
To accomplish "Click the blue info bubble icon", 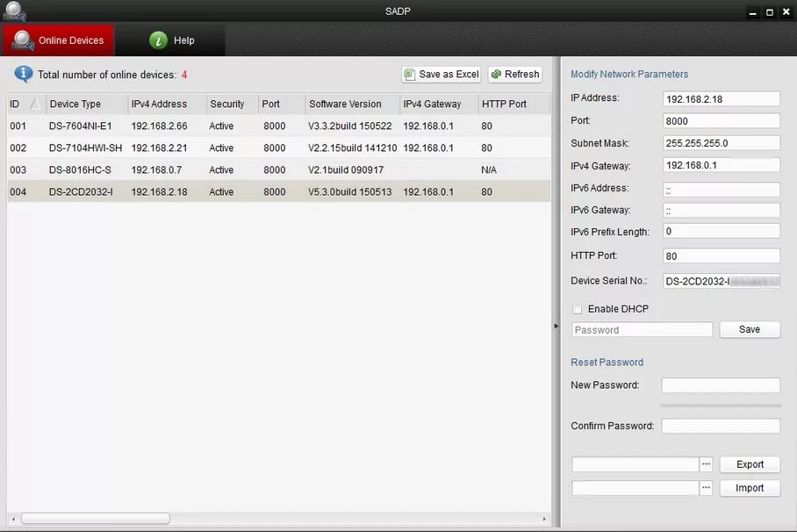I will 24,75.
